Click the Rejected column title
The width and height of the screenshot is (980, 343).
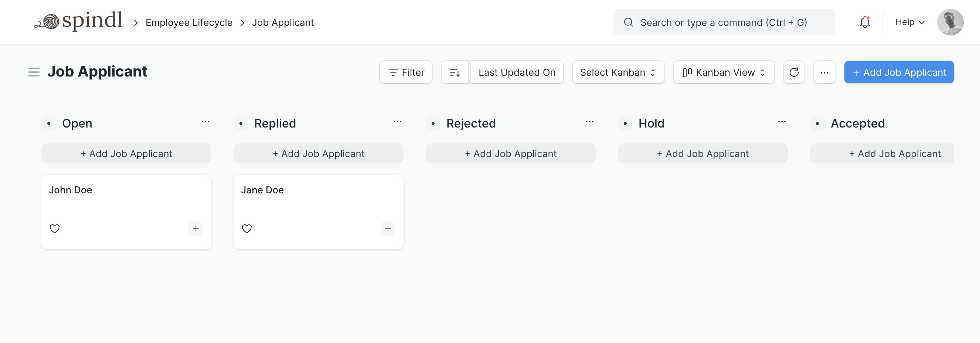(x=471, y=123)
